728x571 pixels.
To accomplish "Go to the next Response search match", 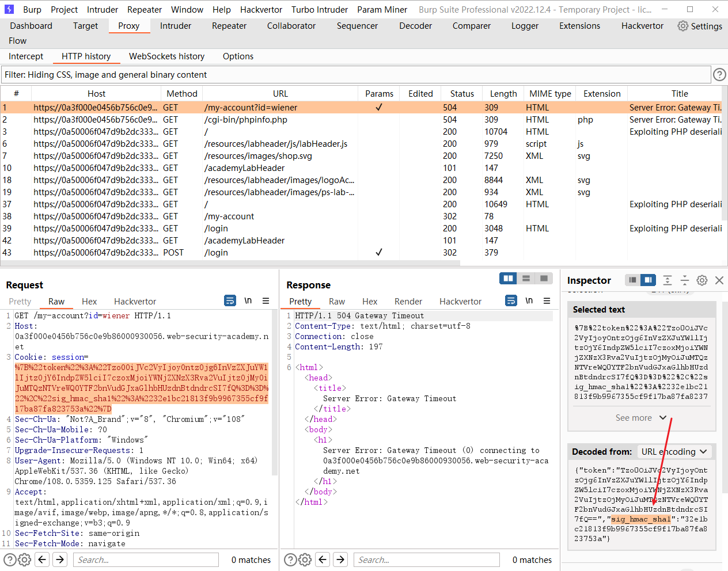I will [341, 559].
